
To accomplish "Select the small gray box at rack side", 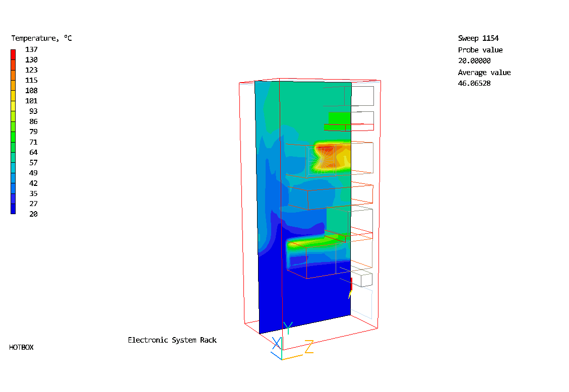I will point(362,279).
